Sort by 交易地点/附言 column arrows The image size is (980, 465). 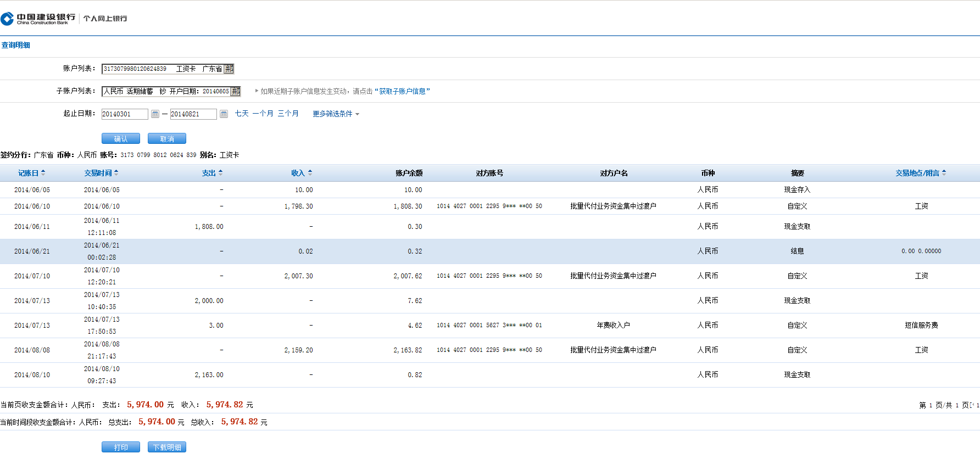944,173
